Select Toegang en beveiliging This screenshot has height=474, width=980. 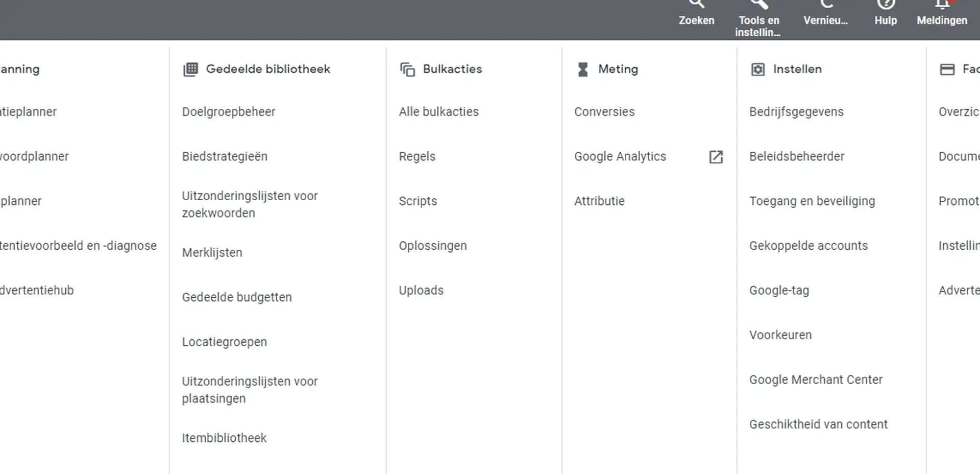(x=812, y=201)
